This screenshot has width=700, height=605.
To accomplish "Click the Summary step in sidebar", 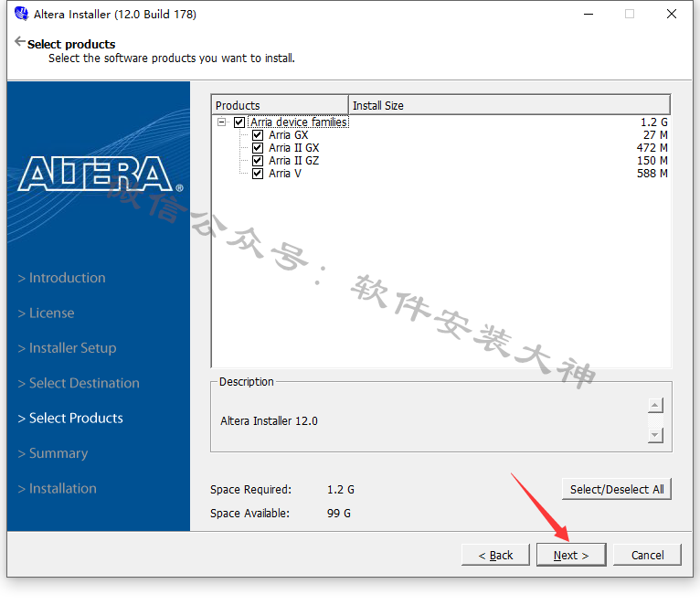I will tap(53, 453).
